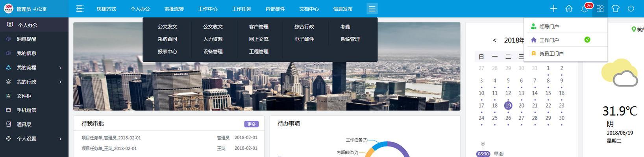Expand 我的流程 submenu arrow
644x157 pixels.
click(60, 68)
